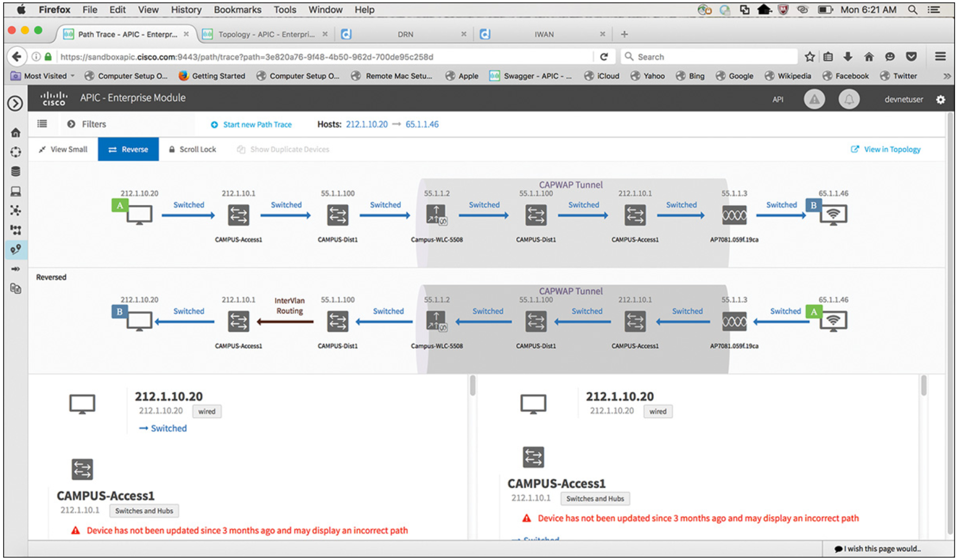Click host A monitor icon in top path
959x560 pixels.
139,215
